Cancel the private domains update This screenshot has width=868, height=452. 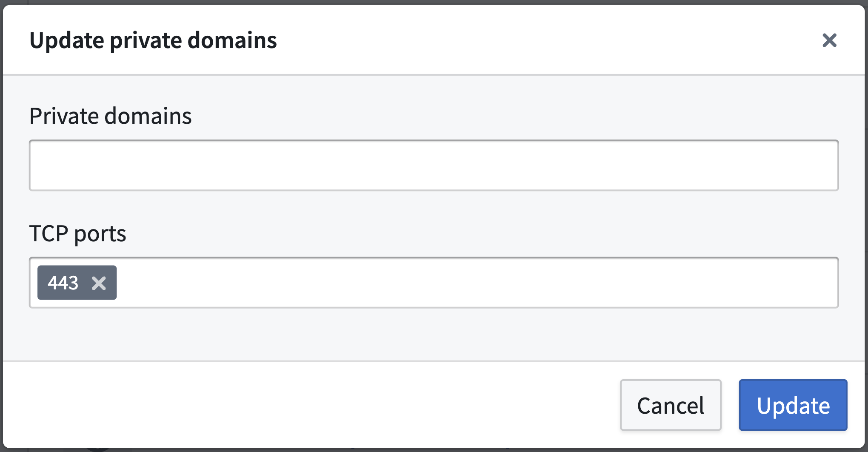coord(671,405)
